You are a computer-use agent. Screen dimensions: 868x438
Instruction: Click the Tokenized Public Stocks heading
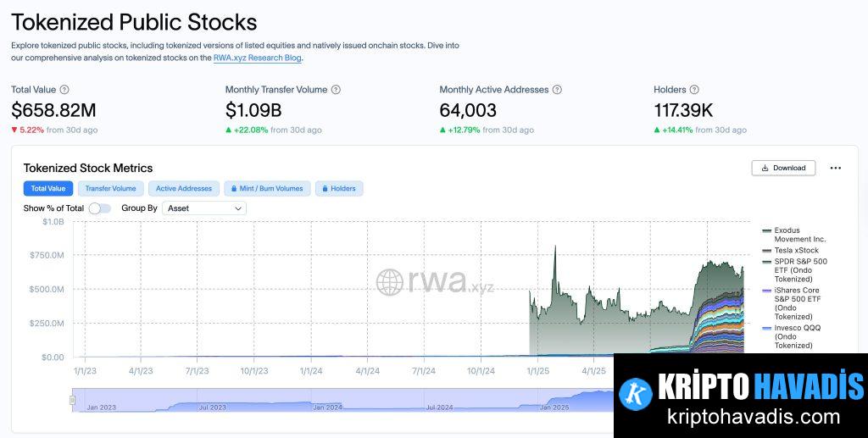pyautogui.click(x=134, y=23)
